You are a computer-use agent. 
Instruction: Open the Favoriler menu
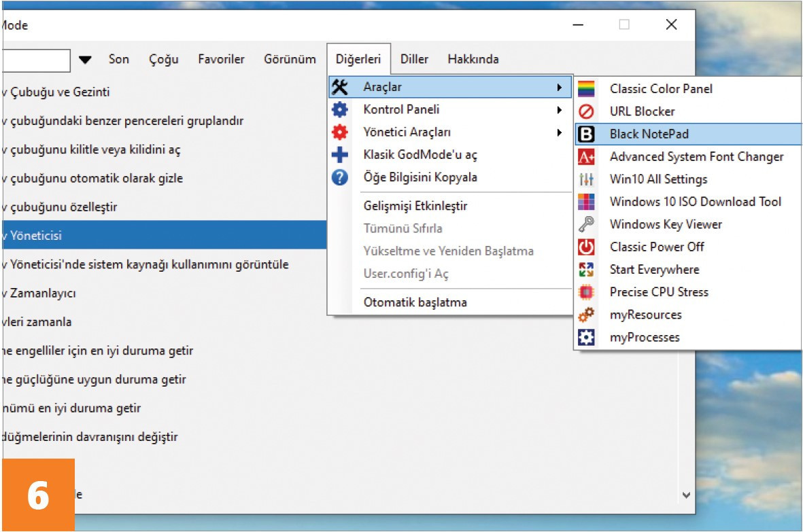[221, 59]
